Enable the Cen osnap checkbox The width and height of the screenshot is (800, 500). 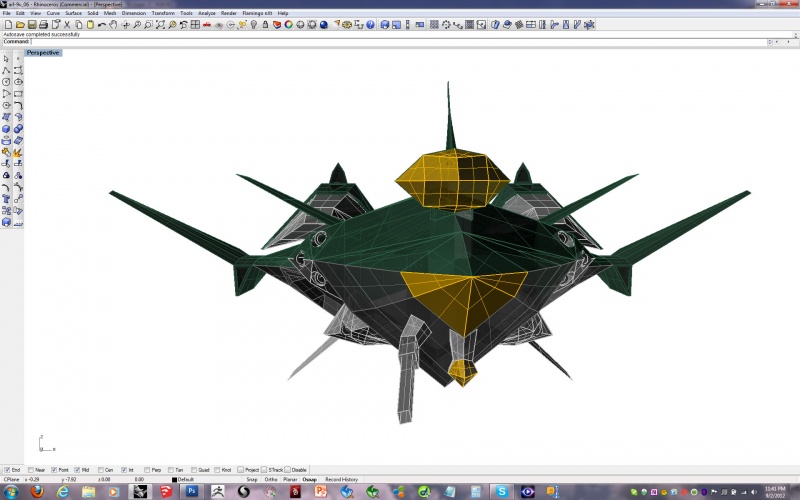pos(101,470)
